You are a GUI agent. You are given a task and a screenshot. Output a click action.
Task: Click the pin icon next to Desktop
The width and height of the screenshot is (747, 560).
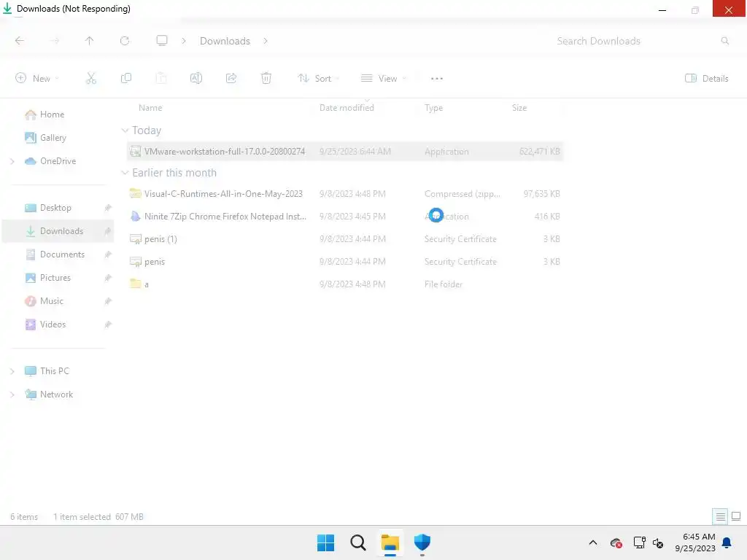(x=108, y=208)
